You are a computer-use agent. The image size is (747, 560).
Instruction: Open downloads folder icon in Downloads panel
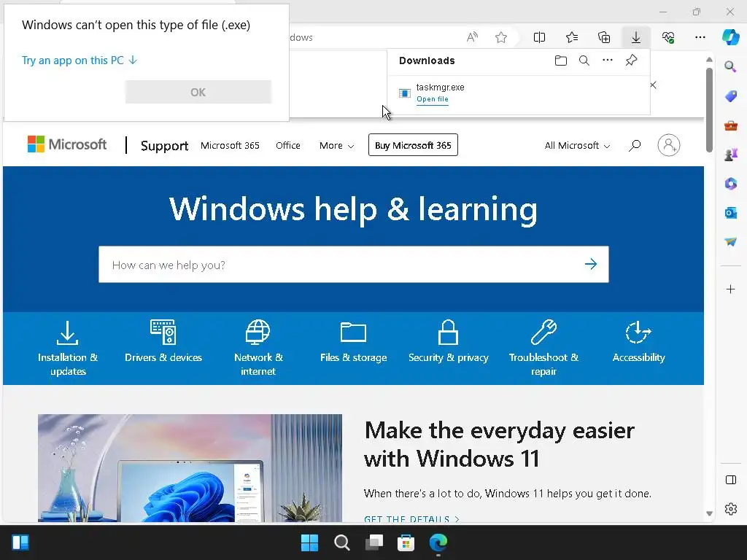561,61
